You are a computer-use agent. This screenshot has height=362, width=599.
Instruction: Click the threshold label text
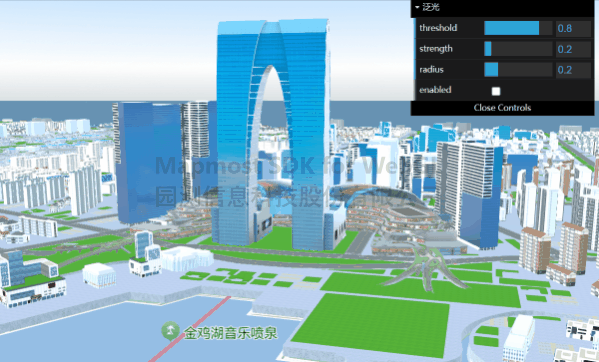pyautogui.click(x=438, y=28)
